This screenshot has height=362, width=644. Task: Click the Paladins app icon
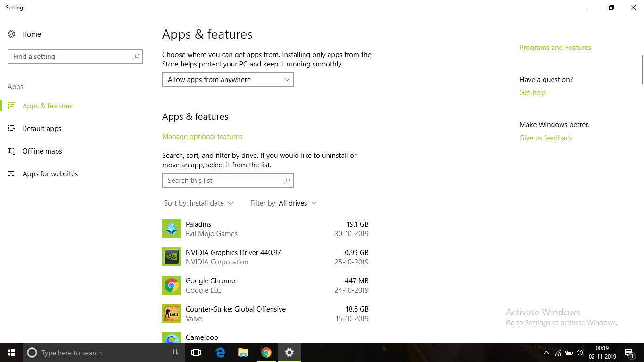172,229
